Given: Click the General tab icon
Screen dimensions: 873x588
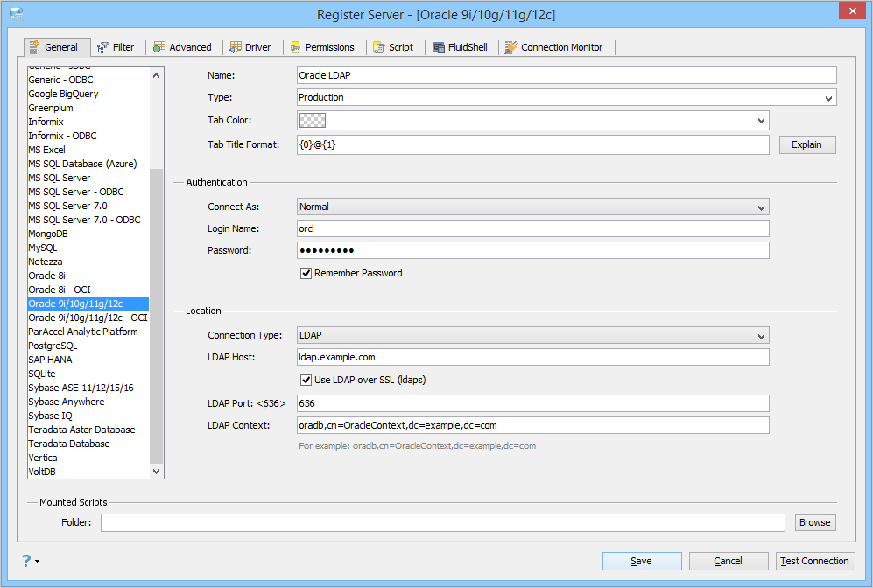Looking at the screenshot, I should pos(34,47).
